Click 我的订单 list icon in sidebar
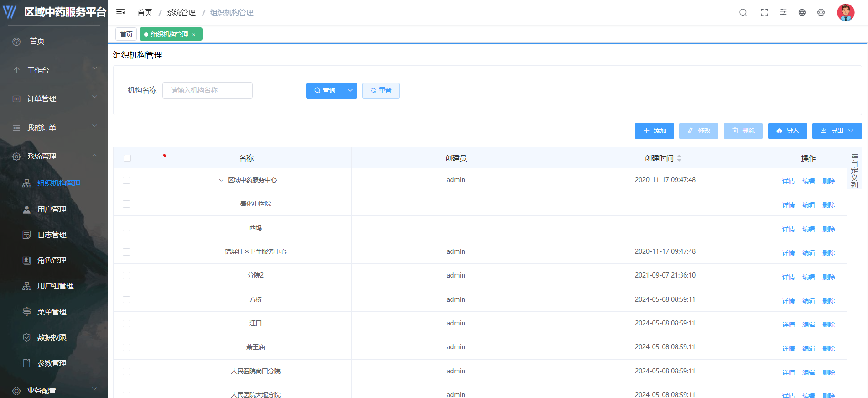 coord(16,128)
